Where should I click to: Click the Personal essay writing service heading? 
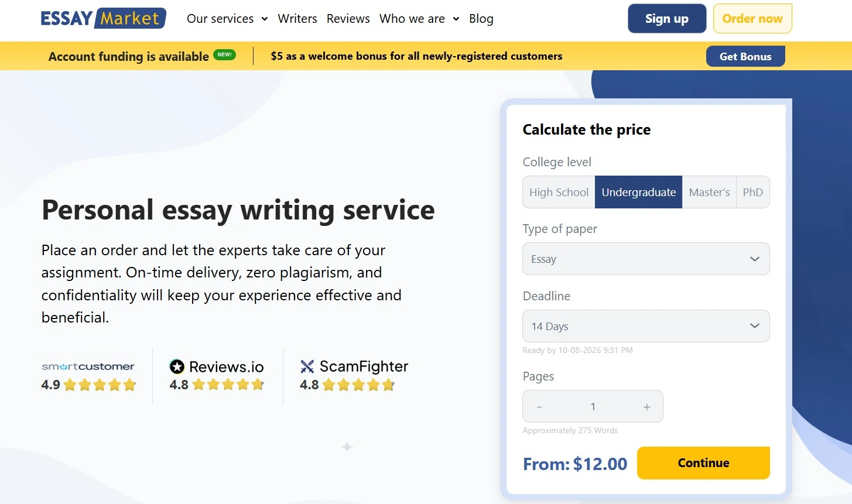(238, 210)
